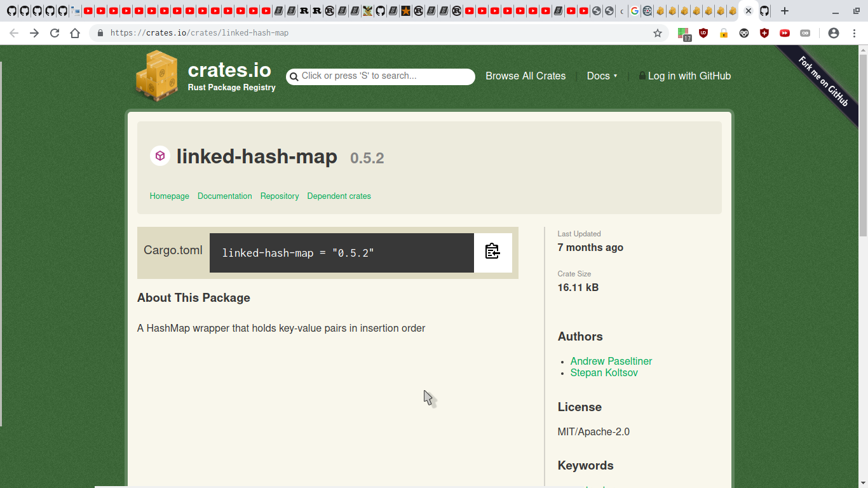Open the Chrome profile avatar menu

click(834, 33)
